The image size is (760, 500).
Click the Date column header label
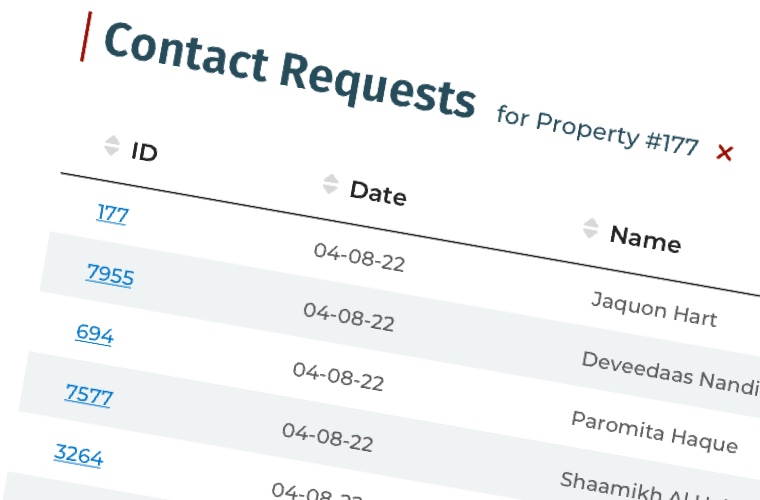tap(377, 192)
